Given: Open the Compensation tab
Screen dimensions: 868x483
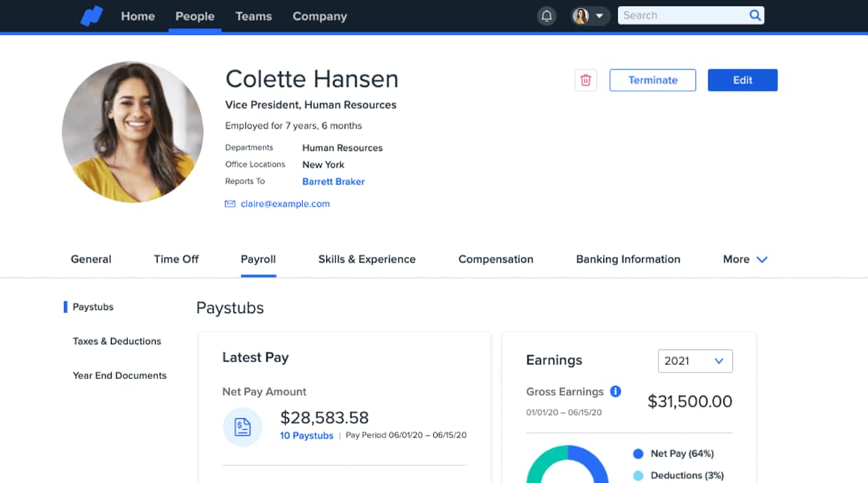Looking at the screenshot, I should 495,259.
